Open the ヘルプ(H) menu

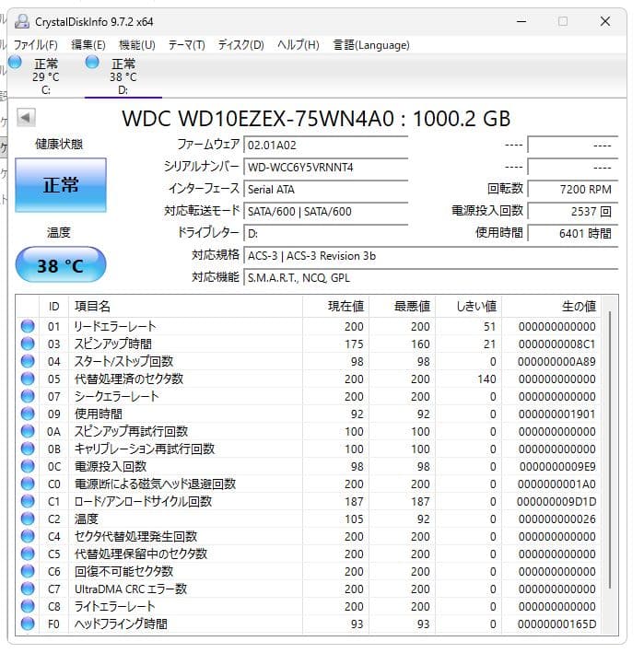tap(299, 45)
